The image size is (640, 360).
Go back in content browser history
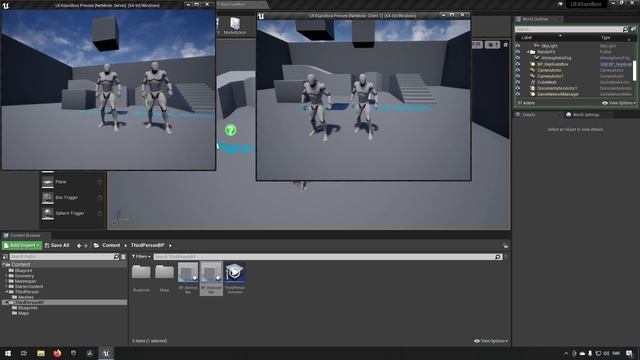pos(79,246)
